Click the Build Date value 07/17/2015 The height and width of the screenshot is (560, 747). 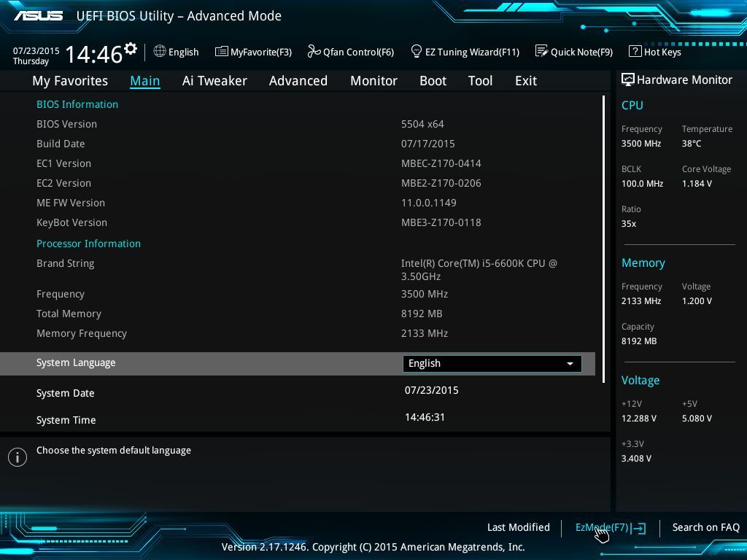click(427, 144)
